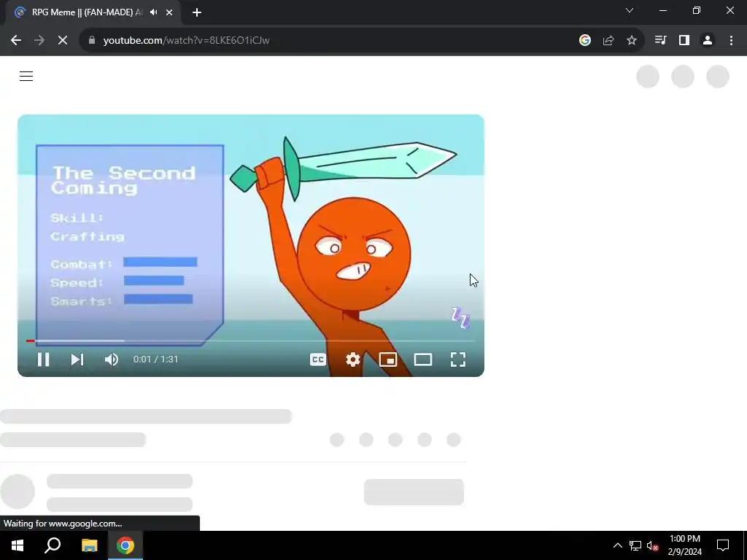
Task: Go forward to the next page
Action: (39, 41)
